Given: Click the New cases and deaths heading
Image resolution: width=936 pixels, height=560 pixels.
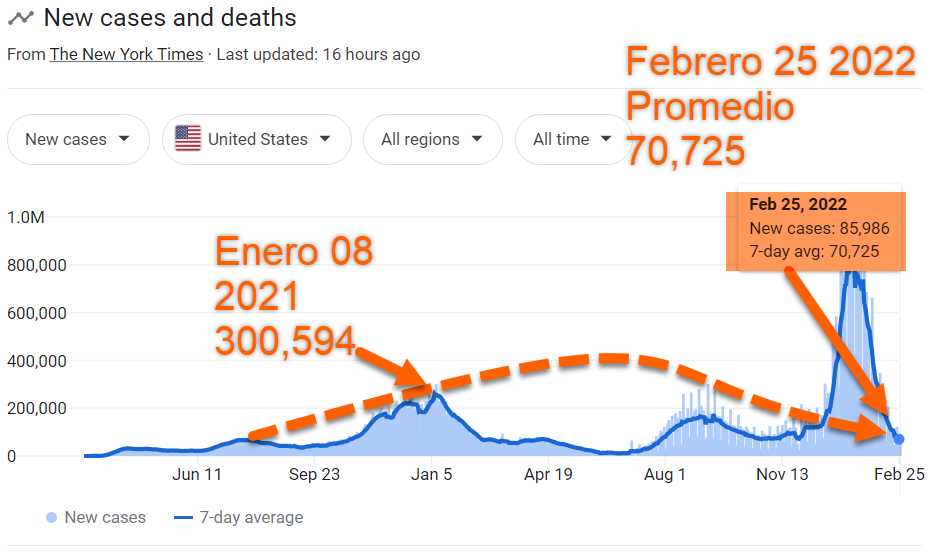Looking at the screenshot, I should pyautogui.click(x=170, y=18).
